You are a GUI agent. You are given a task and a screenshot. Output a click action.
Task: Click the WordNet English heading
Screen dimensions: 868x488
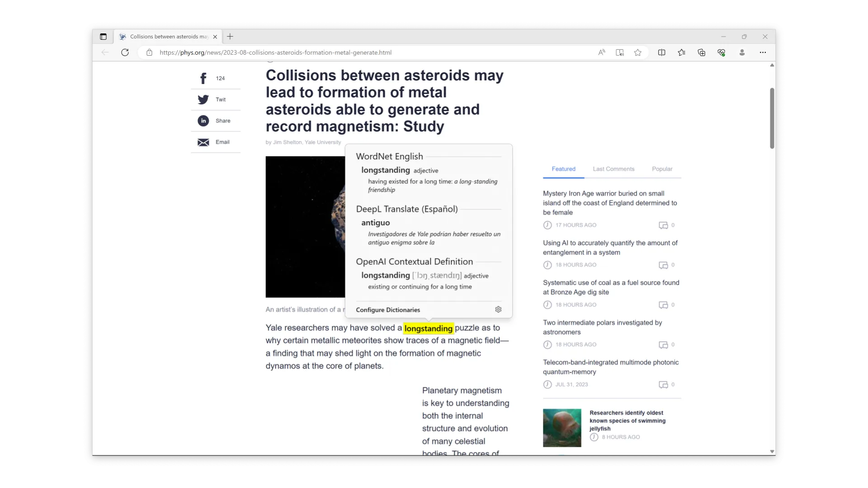[x=389, y=156]
